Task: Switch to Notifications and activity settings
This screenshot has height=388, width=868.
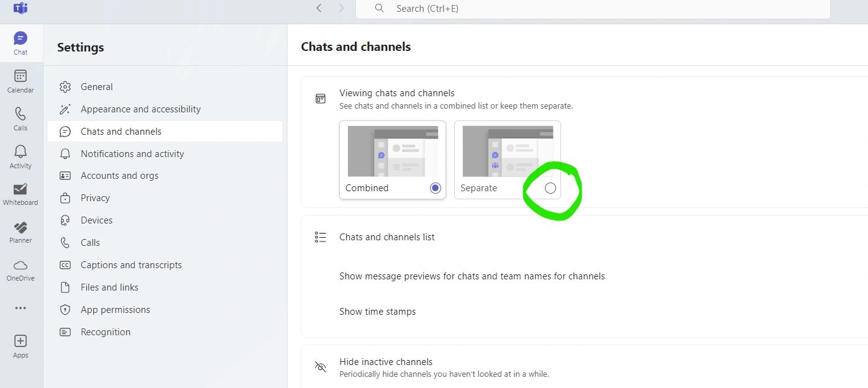Action: pyautogui.click(x=132, y=154)
